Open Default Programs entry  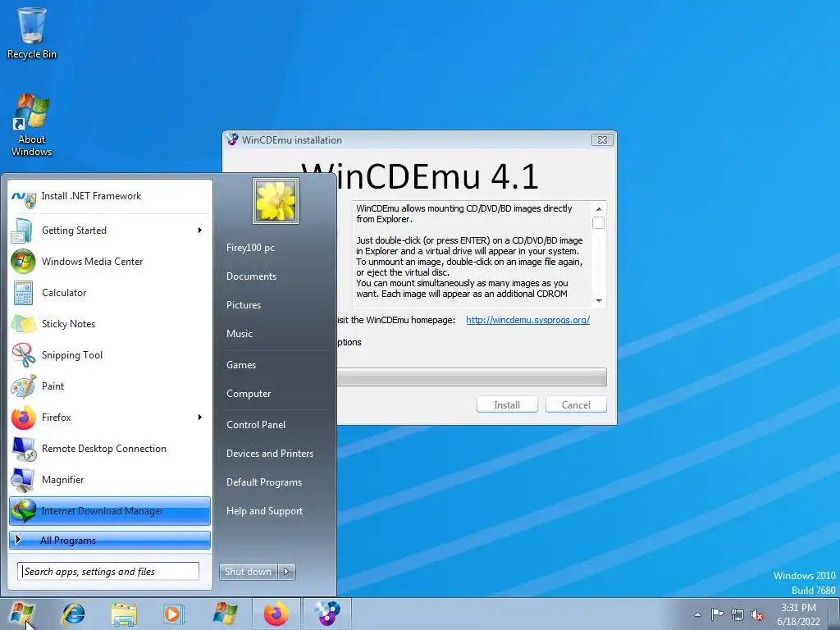(x=263, y=482)
